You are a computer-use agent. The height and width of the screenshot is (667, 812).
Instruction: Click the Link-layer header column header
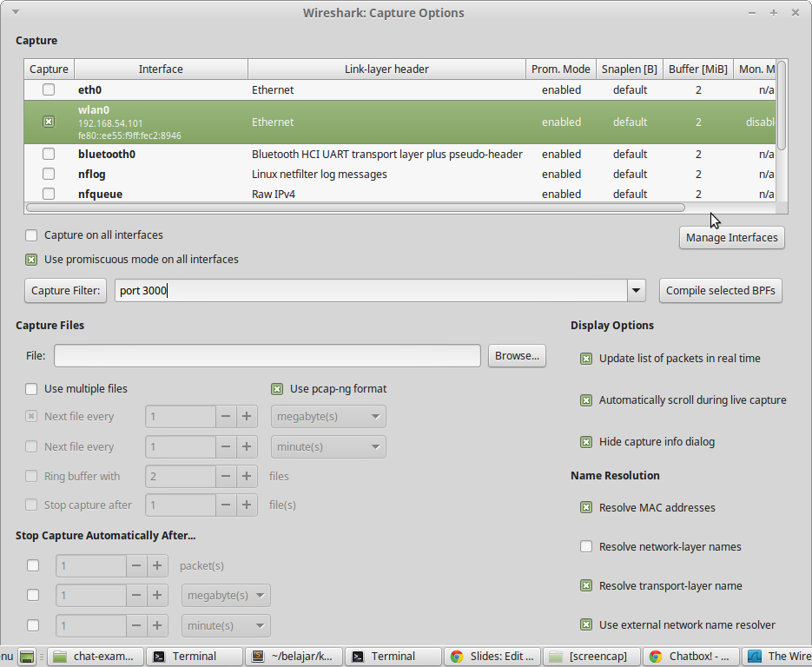click(386, 69)
